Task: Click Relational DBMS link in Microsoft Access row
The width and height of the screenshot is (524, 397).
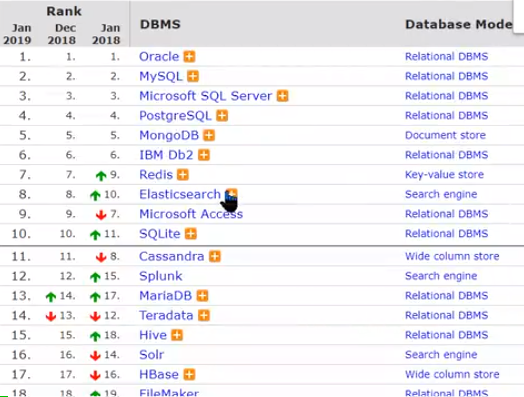Action: coord(447,214)
